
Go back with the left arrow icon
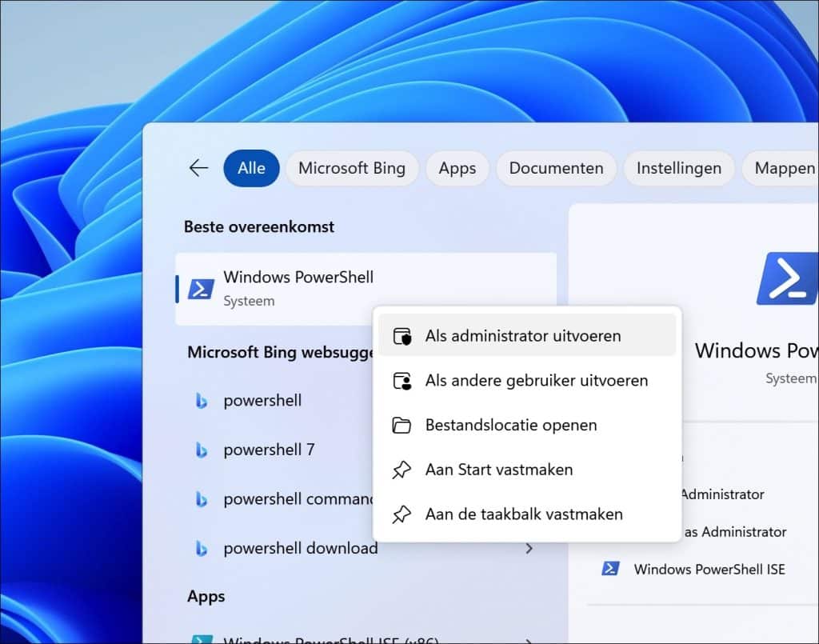coord(198,168)
